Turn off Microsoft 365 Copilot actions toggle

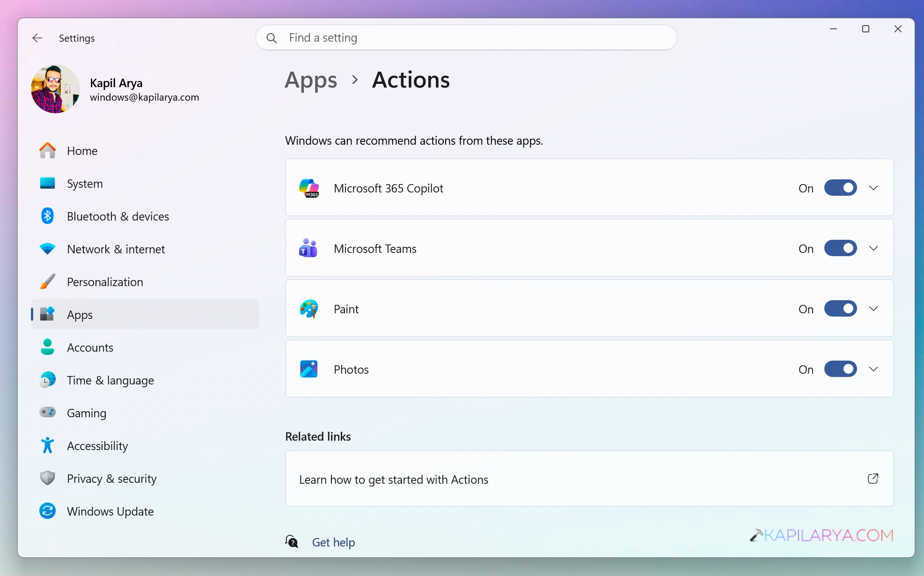pyautogui.click(x=841, y=188)
